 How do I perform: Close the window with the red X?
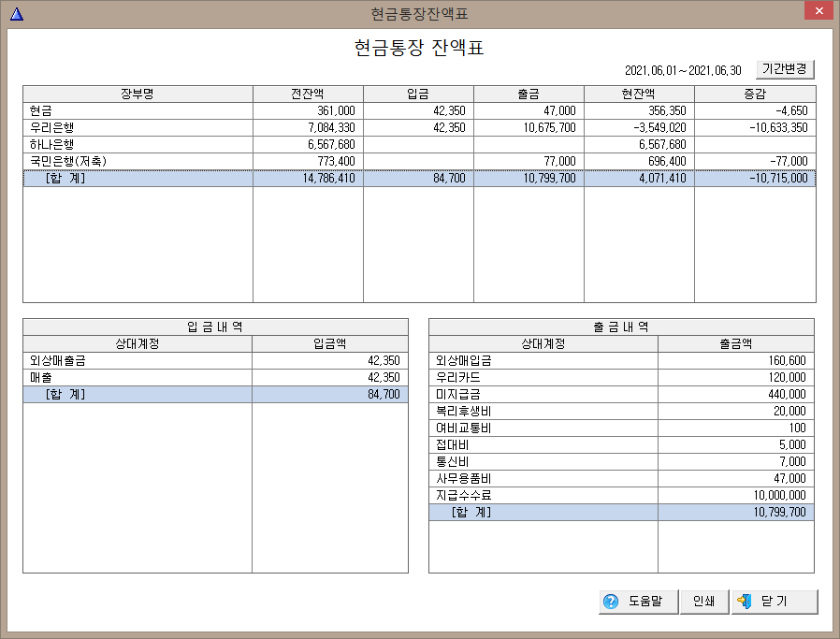(x=818, y=10)
